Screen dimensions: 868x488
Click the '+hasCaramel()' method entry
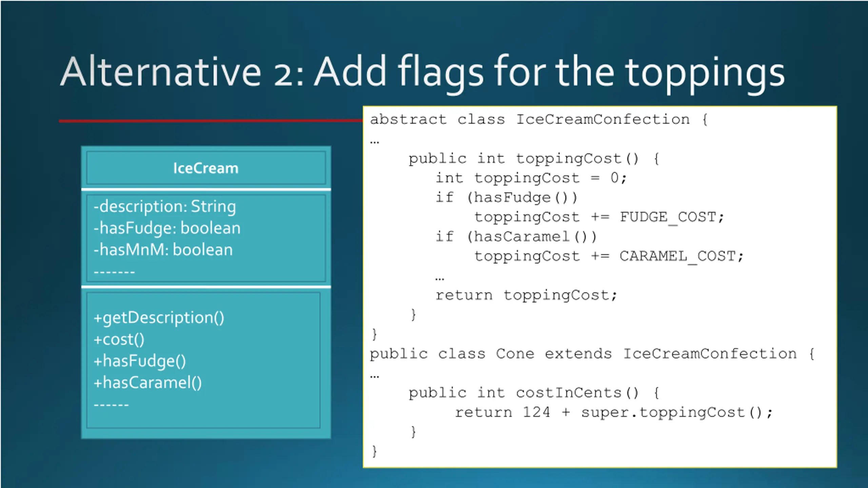(x=147, y=383)
